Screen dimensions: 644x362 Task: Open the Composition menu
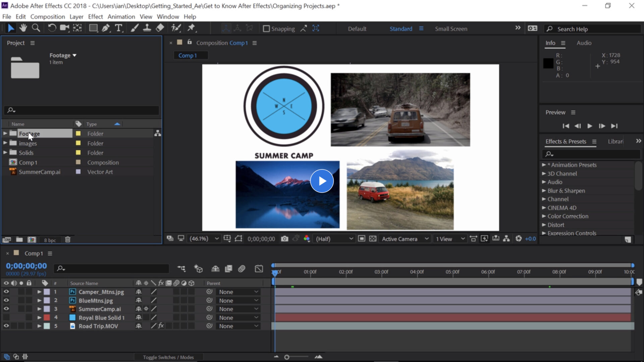[x=48, y=16]
